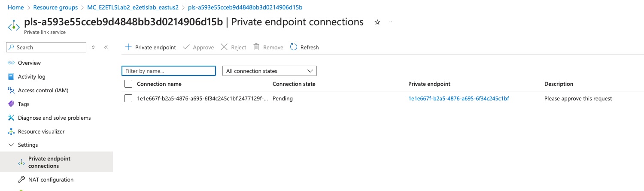644x191 pixels.
Task: Click the Activity log icon
Action: coord(11,76)
